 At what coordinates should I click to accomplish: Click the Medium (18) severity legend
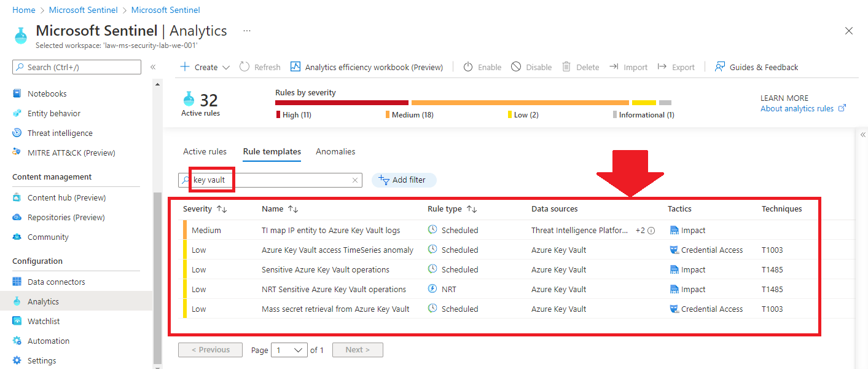[409, 115]
